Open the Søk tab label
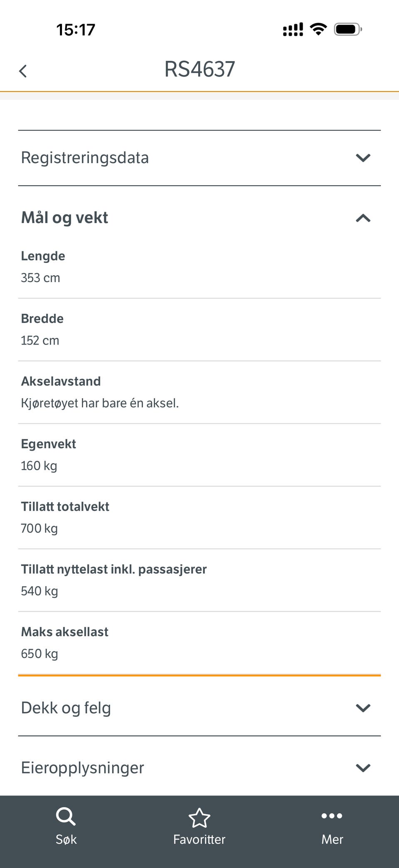The height and width of the screenshot is (868, 399). click(x=66, y=839)
